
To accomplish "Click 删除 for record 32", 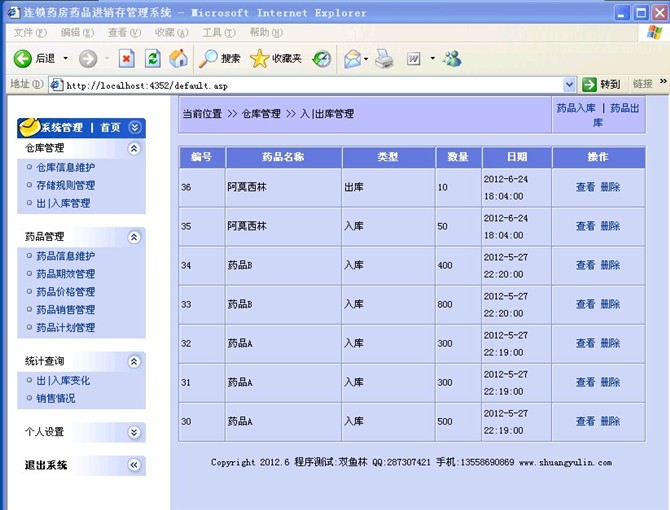I will coord(610,343).
